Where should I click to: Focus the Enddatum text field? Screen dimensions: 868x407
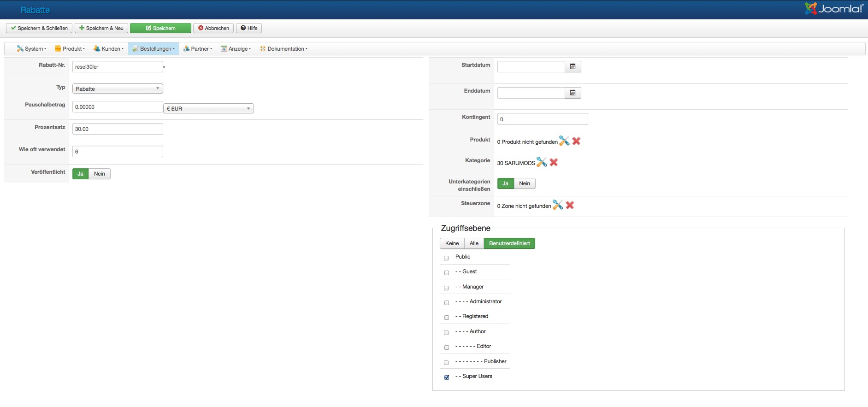(x=531, y=93)
